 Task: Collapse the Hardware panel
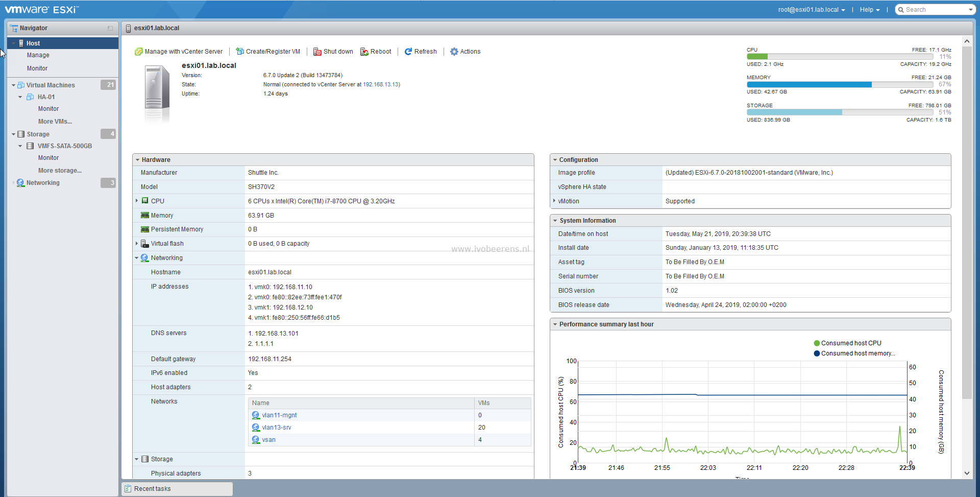[137, 160]
